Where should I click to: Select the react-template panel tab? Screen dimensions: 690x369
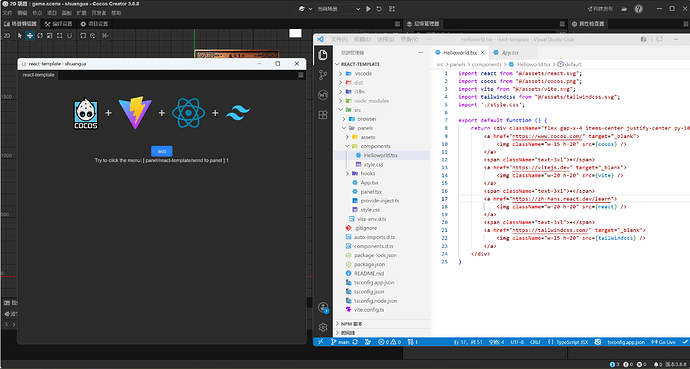39,75
